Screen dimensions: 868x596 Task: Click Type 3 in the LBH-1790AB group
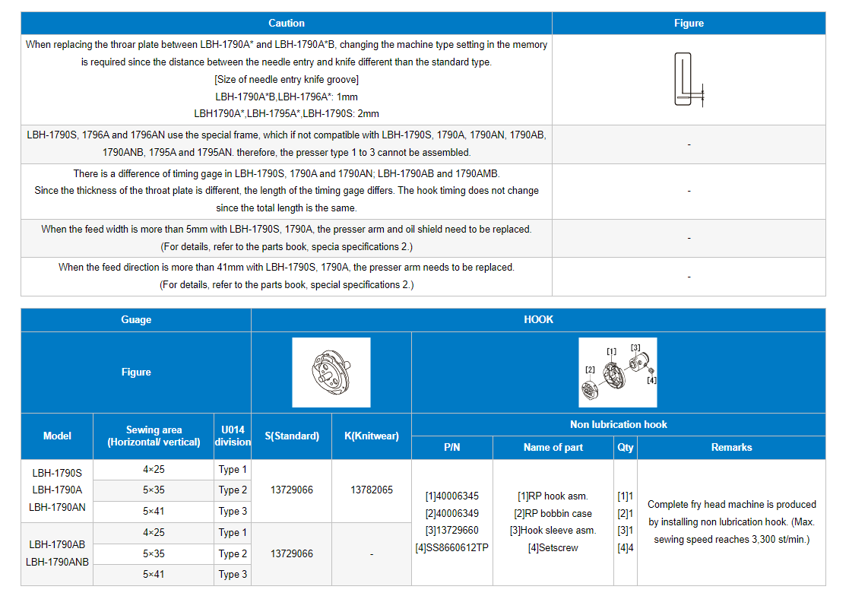(233, 575)
